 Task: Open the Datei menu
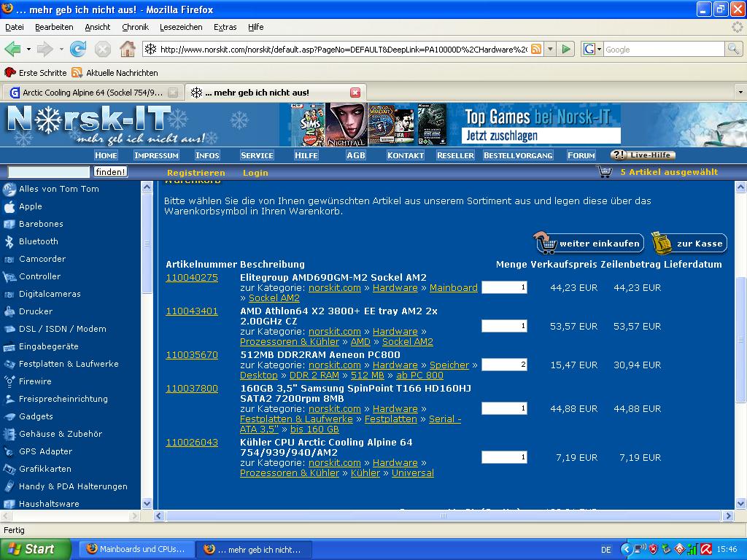[15, 27]
